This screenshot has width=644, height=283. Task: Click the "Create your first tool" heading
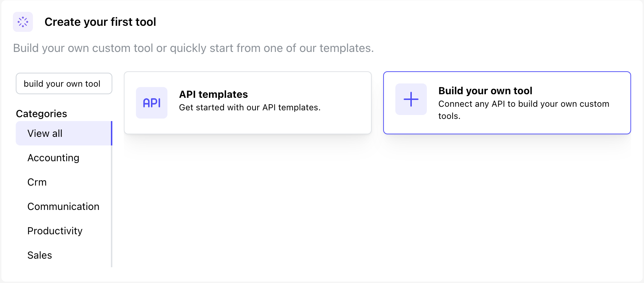(100, 22)
